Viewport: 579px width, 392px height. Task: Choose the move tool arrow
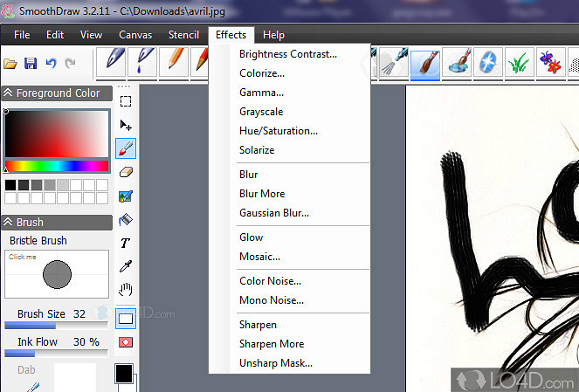click(x=126, y=125)
